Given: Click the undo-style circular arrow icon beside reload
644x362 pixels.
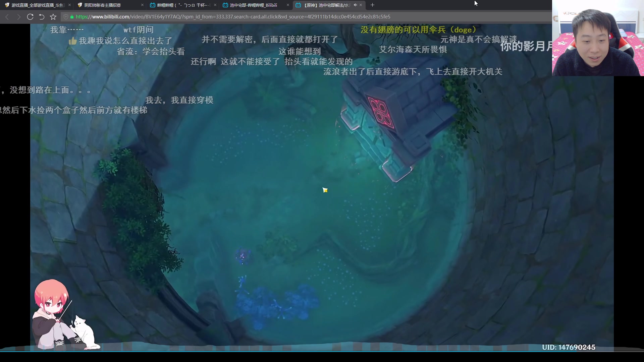Looking at the screenshot, I should point(42,17).
